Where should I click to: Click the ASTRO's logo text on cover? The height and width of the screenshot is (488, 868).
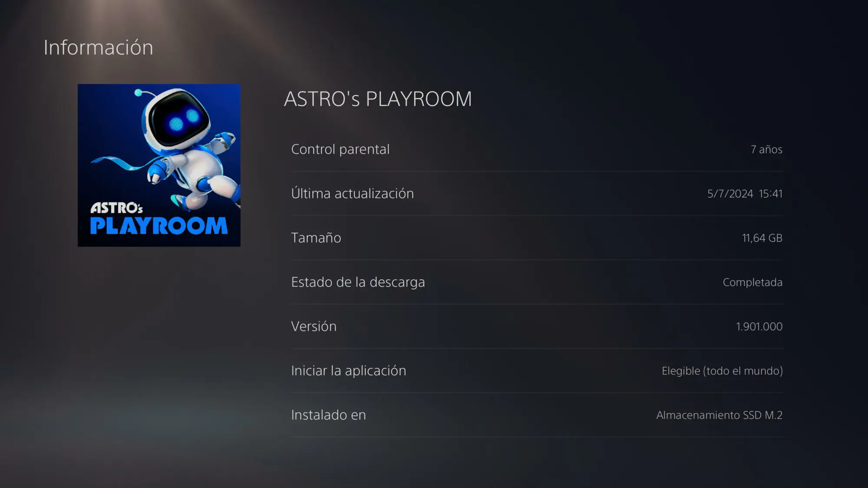[116, 208]
